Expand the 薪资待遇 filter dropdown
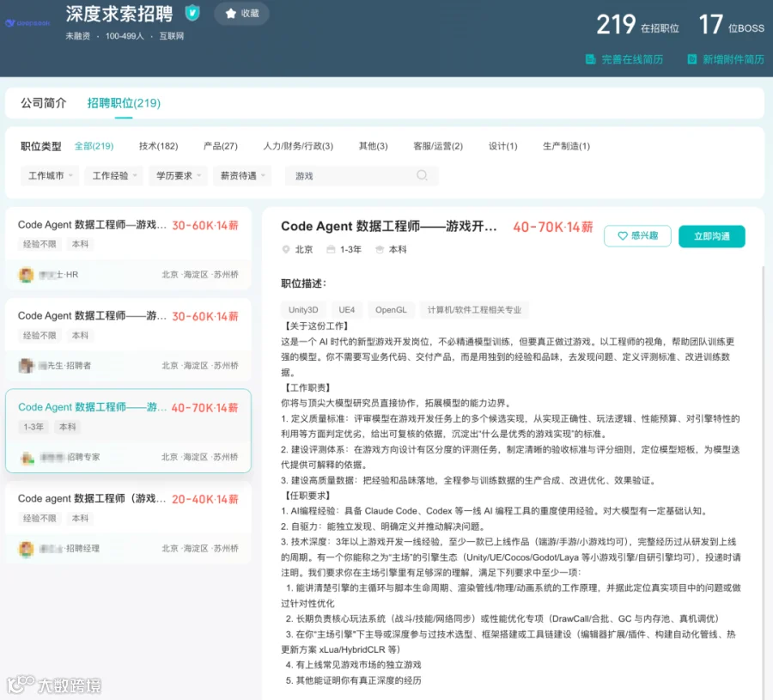The image size is (773, 700). click(242, 175)
